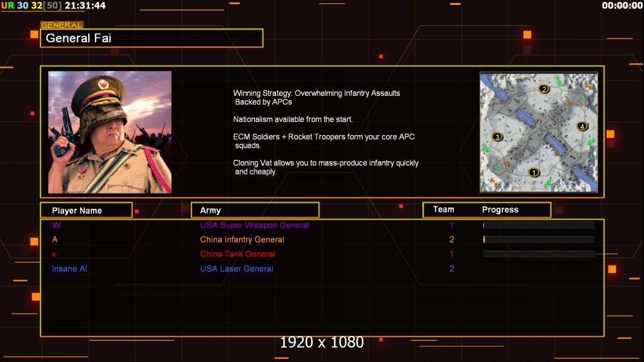Click the Army column header

255,211
